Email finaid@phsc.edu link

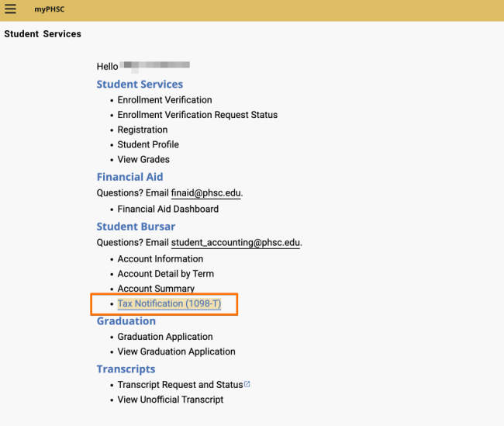click(205, 193)
